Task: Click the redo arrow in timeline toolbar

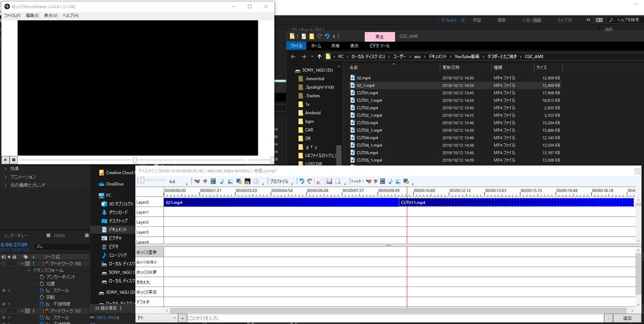Action: click(310, 181)
